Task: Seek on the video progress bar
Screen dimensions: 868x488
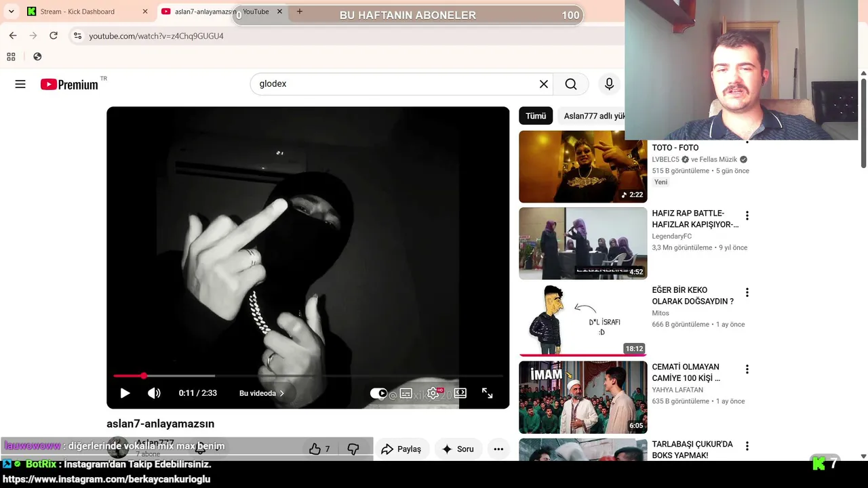Action: (308, 375)
